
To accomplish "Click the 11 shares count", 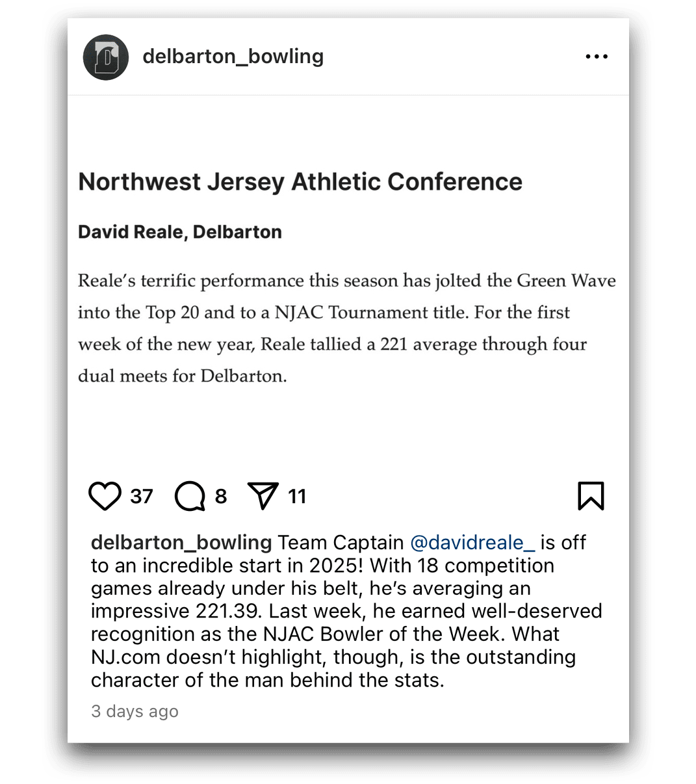I will click(x=297, y=497).
